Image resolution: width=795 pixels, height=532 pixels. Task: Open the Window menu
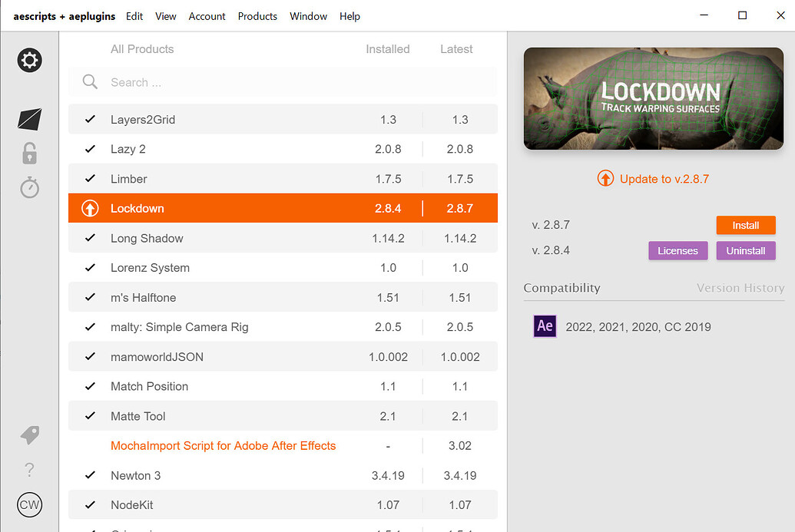click(308, 16)
